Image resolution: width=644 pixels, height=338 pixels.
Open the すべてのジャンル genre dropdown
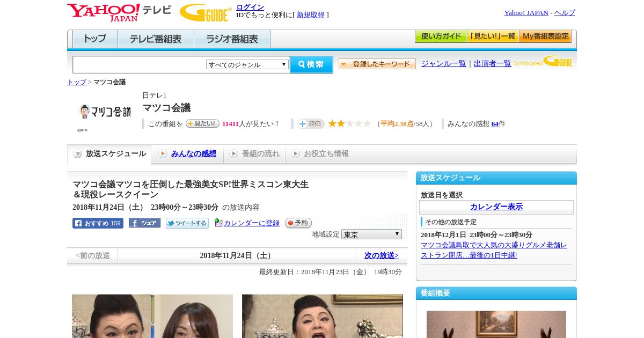click(x=247, y=64)
